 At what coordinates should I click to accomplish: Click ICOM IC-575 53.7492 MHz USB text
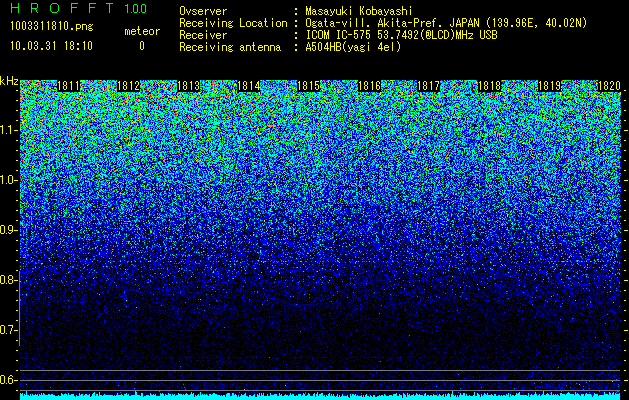(x=401, y=35)
